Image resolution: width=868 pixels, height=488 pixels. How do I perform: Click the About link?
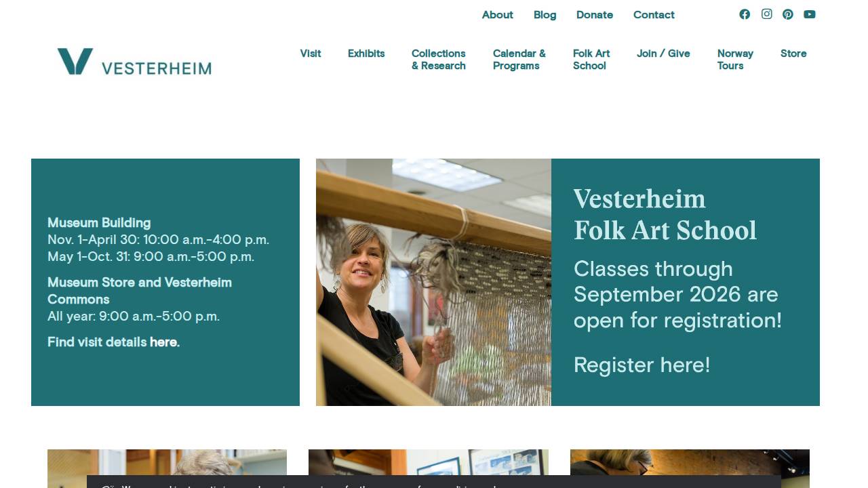pos(497,15)
